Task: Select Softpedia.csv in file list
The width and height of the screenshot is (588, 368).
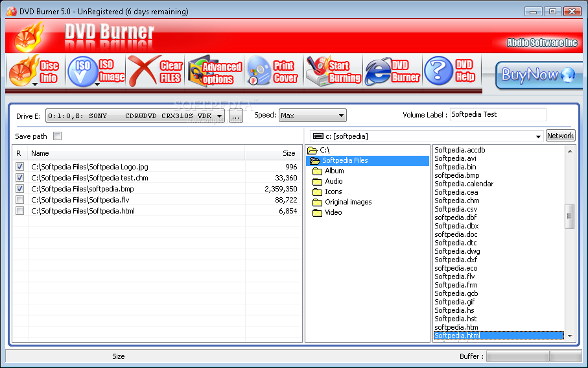Action: pyautogui.click(x=456, y=209)
